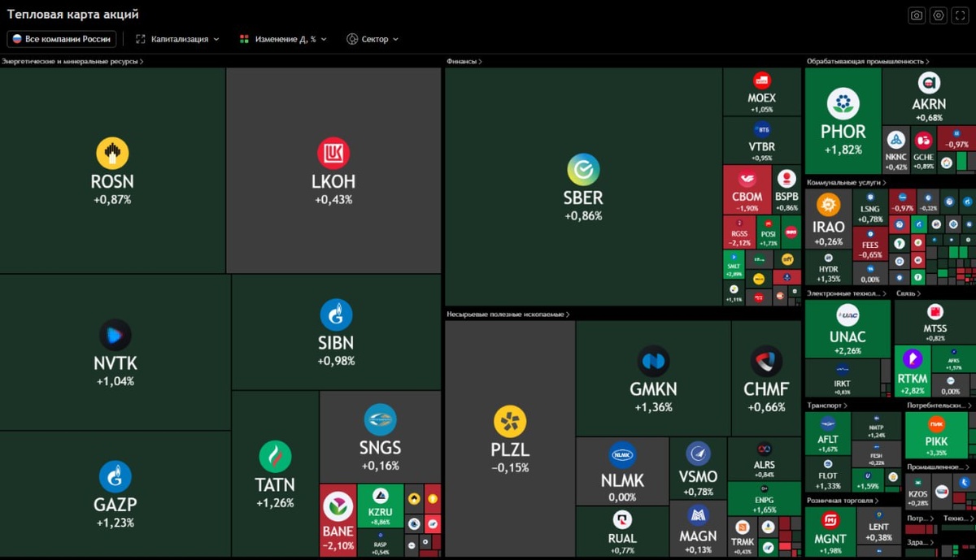The height and width of the screenshot is (560, 976).
Task: Expand 'Электронные технол...' sector header
Action: tap(847, 293)
